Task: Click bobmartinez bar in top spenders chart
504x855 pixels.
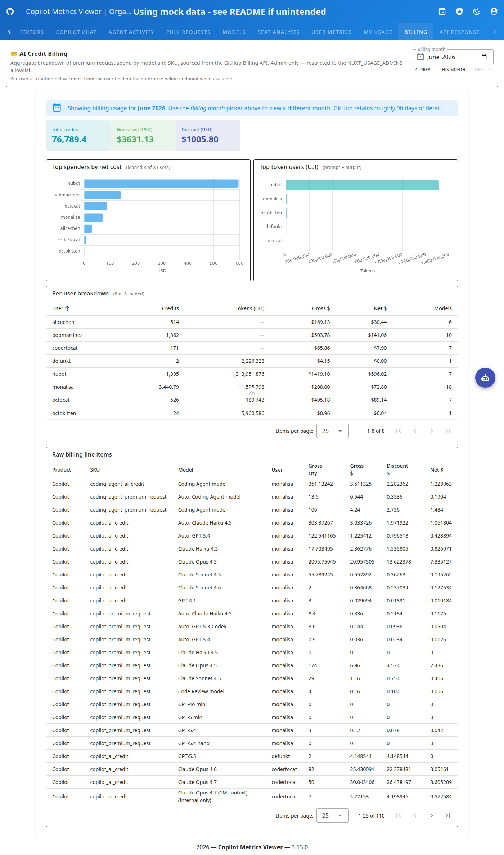Action: (102, 195)
